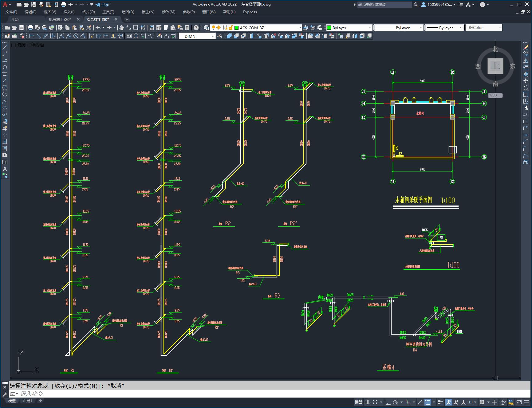
Task: Click the Clean Screen icon in status bar
Action: [519, 402]
